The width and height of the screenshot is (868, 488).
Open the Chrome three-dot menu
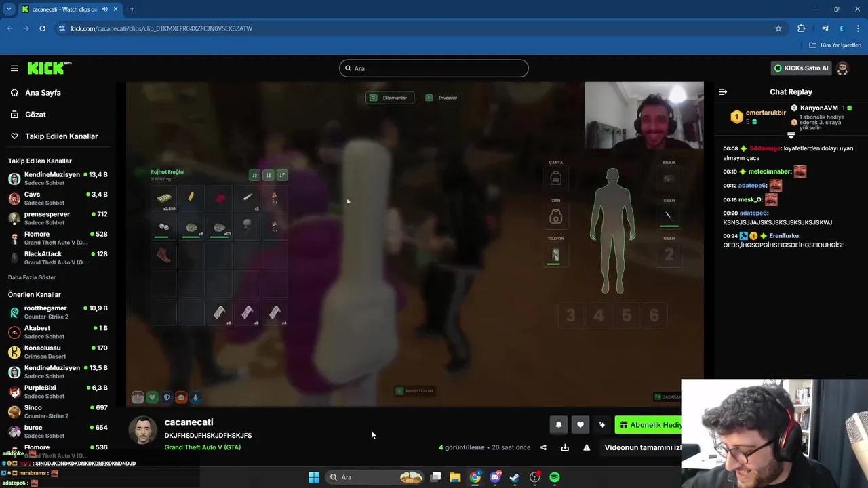859,28
